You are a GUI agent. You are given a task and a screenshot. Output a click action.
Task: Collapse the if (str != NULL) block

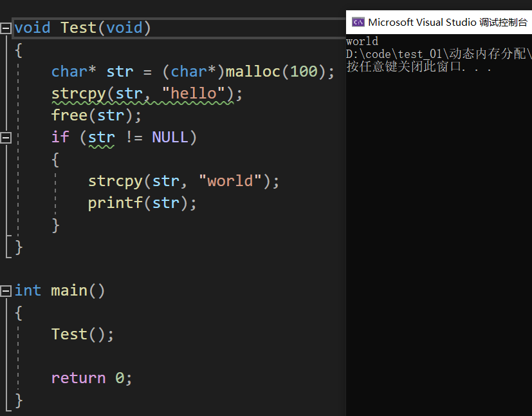(6, 138)
